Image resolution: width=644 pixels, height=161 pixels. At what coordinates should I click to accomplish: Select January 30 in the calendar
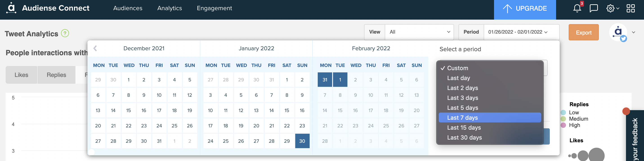coord(302,141)
